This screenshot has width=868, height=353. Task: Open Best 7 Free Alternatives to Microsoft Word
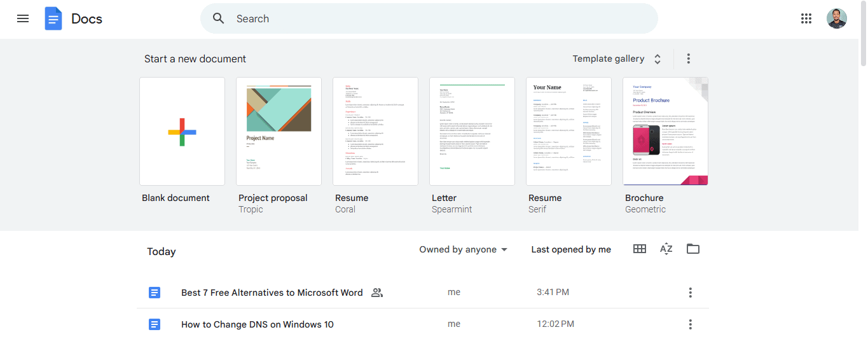[272, 293]
